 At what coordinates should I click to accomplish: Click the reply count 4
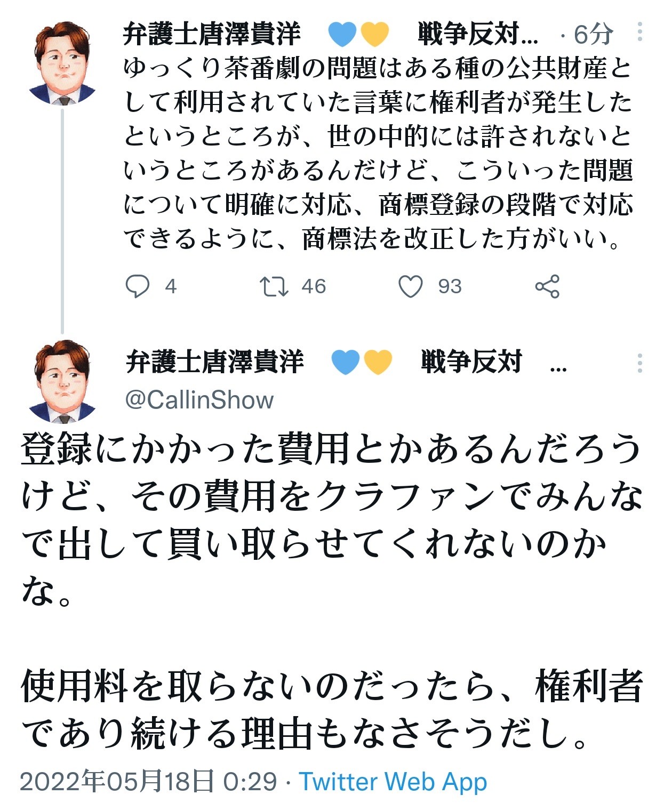171,286
